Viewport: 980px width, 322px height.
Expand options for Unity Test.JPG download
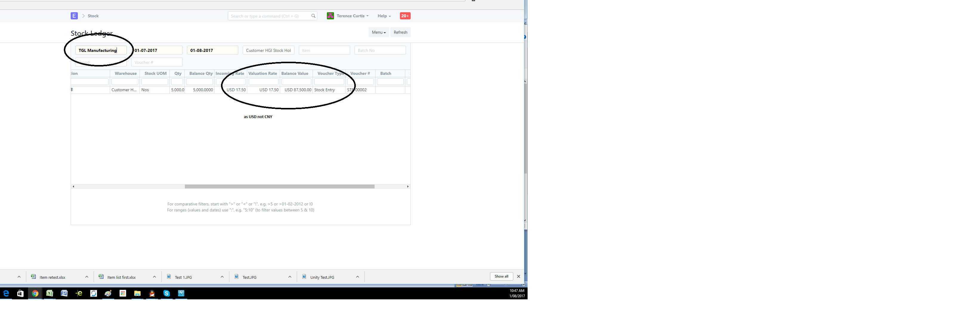pos(357,277)
